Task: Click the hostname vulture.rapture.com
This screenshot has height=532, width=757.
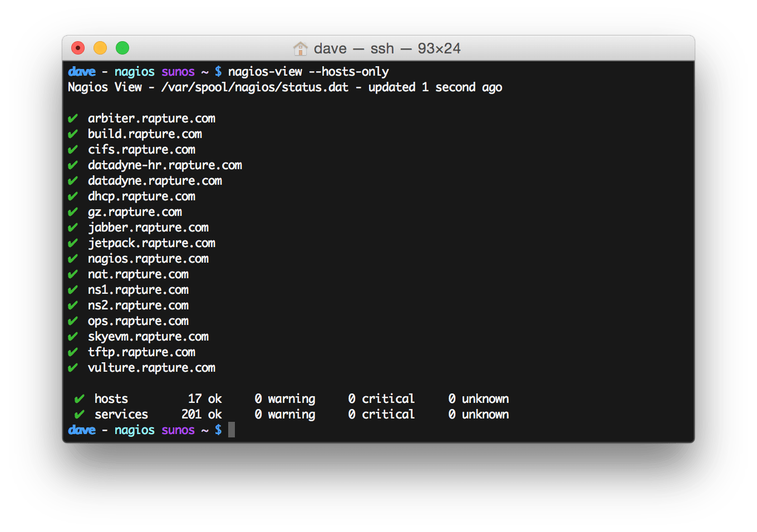Action: [151, 368]
